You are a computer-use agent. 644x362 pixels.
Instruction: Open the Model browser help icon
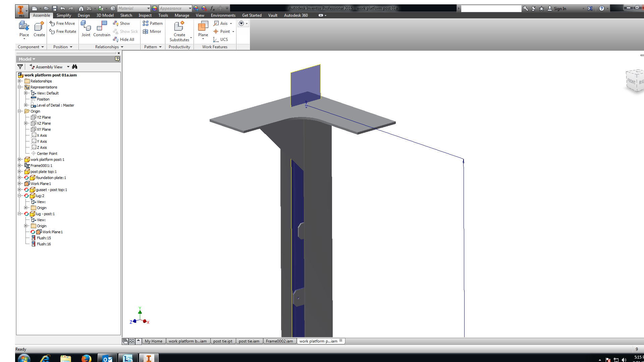(117, 59)
